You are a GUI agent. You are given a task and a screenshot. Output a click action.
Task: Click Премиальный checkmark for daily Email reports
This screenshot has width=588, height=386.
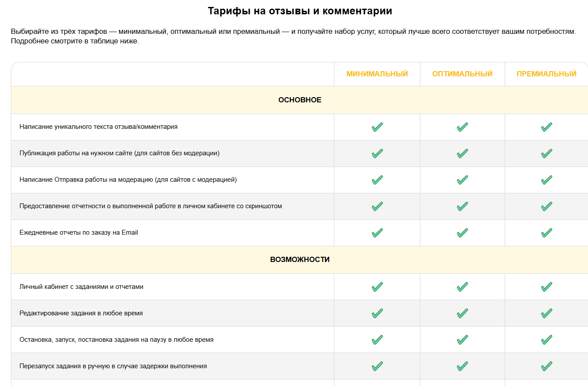[x=546, y=233]
